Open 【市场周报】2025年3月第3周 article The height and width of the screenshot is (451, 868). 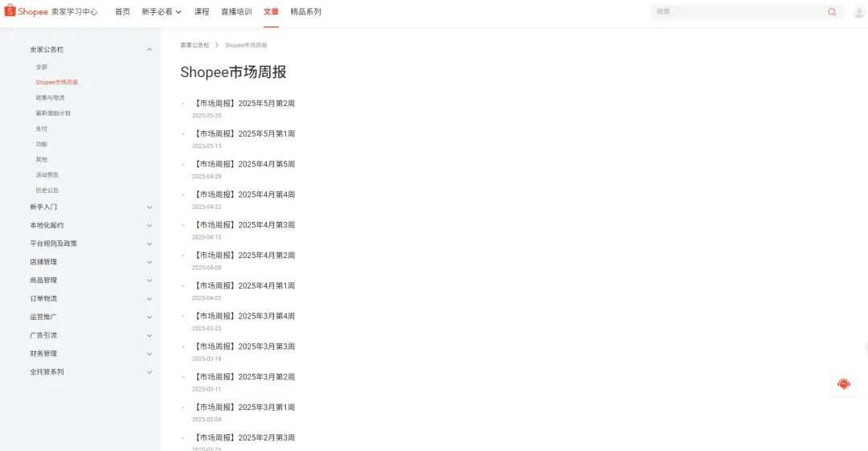click(x=244, y=346)
